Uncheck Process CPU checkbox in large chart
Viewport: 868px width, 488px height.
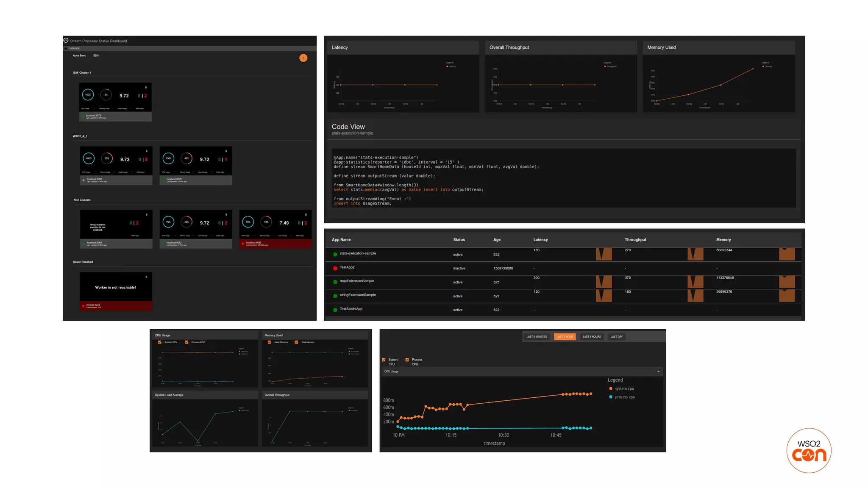[407, 360]
